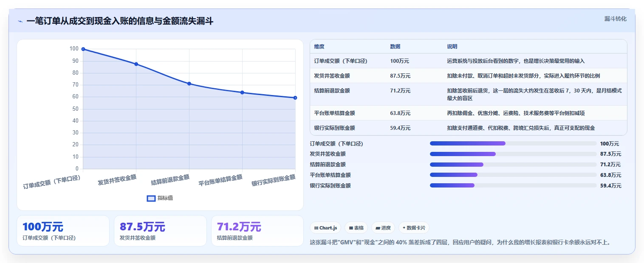Click table row label 银行实际到账金额
Viewport: 644px width, 263px height.
click(x=334, y=128)
